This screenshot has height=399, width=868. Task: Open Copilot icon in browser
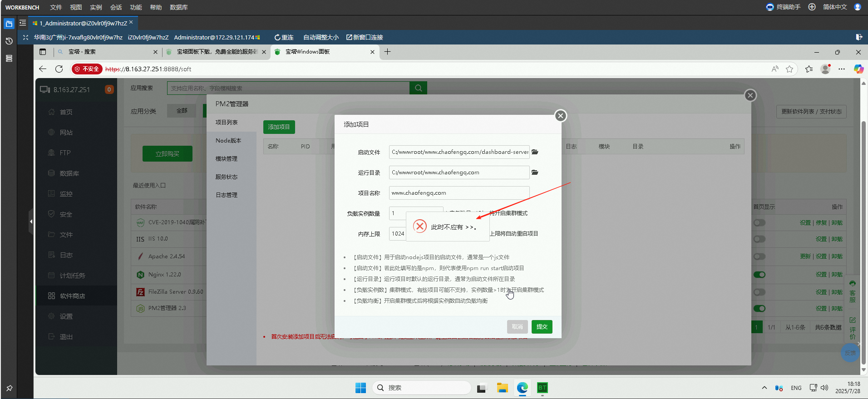(858, 69)
